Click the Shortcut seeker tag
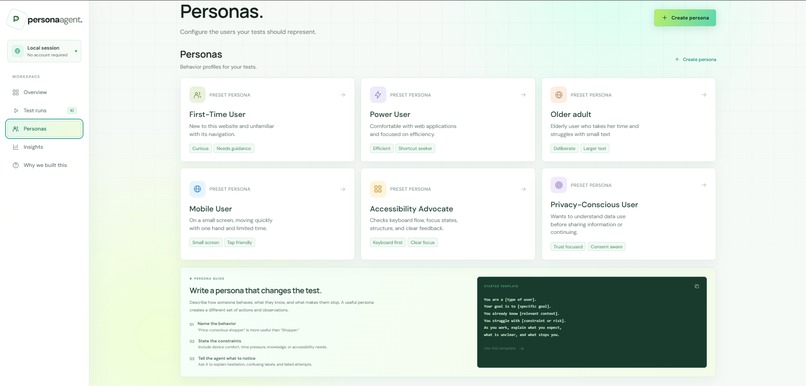This screenshot has height=386, width=806. click(416, 149)
